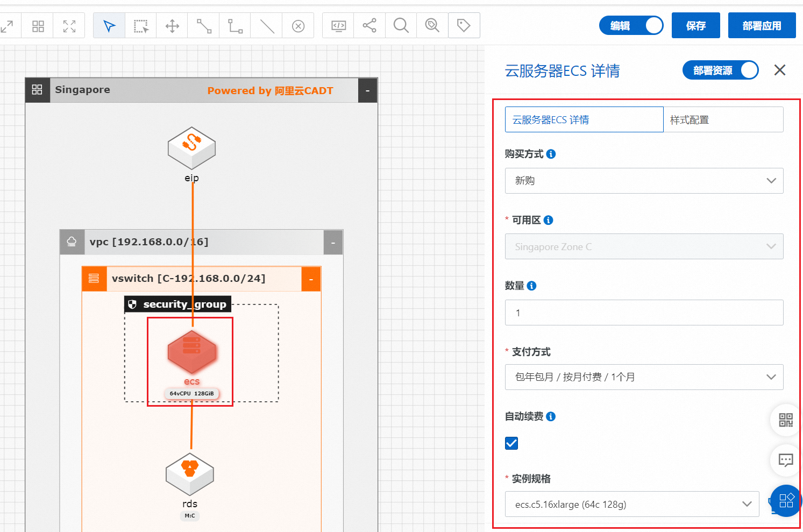Screen dimensions: 803x532
Task: Click the Singapore region title
Action: tap(82, 90)
